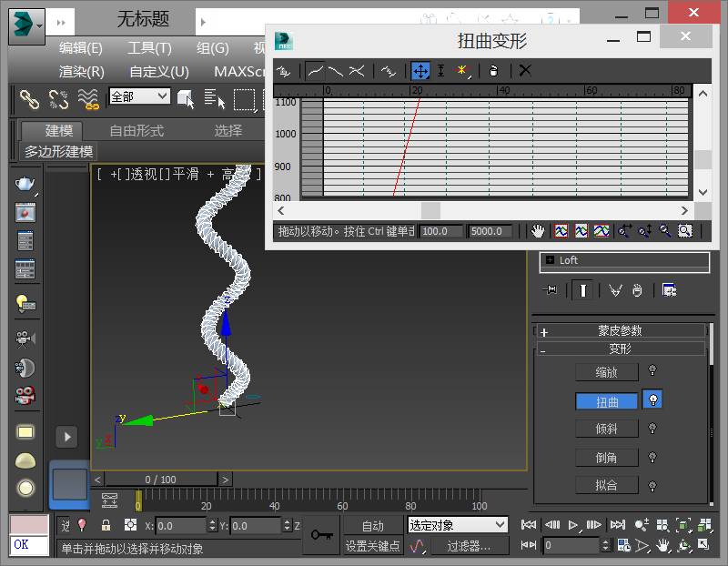
Task: Click horizontal scrollbar thumb in 扭曲变形 window
Action: click(430, 211)
